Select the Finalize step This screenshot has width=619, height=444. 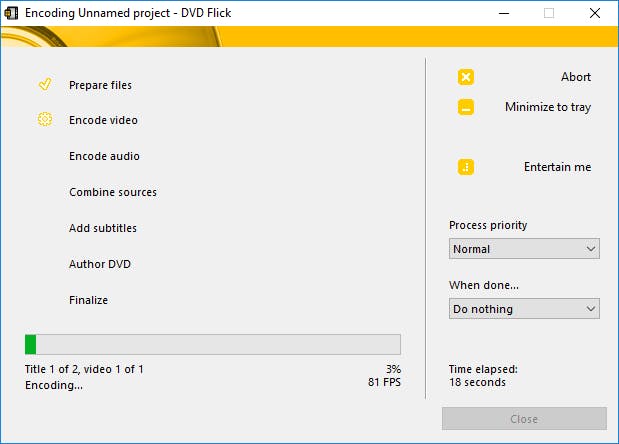coord(88,300)
